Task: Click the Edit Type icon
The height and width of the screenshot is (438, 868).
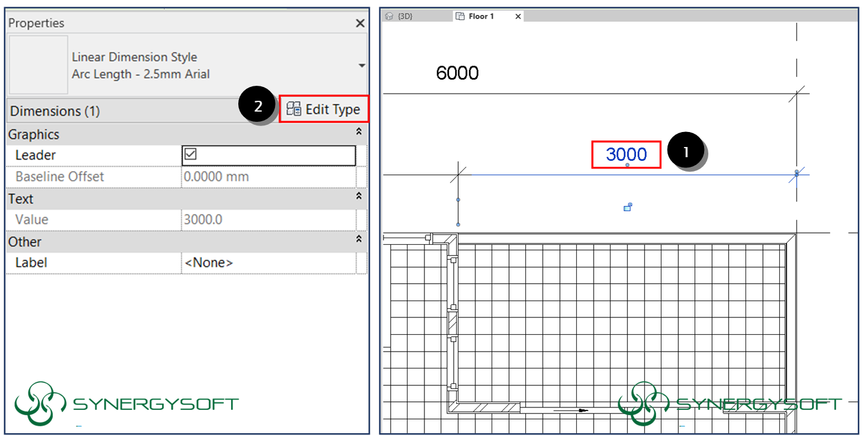Action: pos(294,109)
